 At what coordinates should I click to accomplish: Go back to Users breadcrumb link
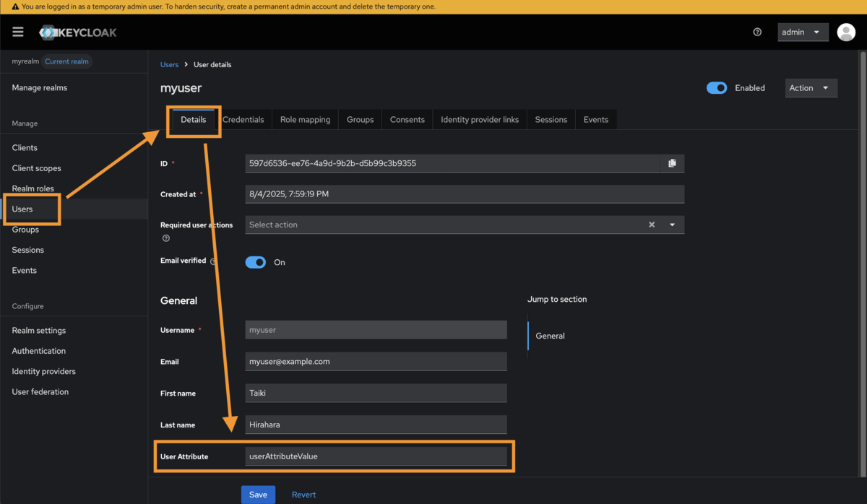point(169,65)
